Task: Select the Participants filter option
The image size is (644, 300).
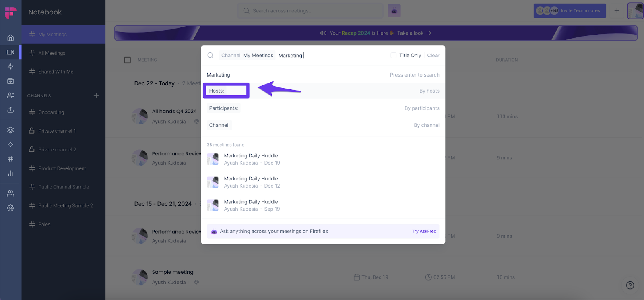Action: (x=224, y=108)
